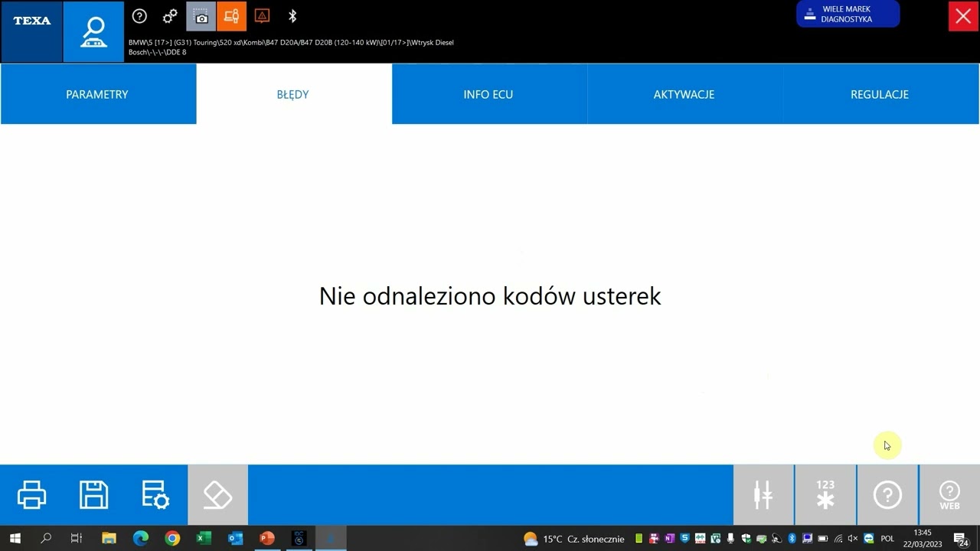Screen dimensions: 980x551
Task: Erase fault codes with eraser icon
Action: 217,495
